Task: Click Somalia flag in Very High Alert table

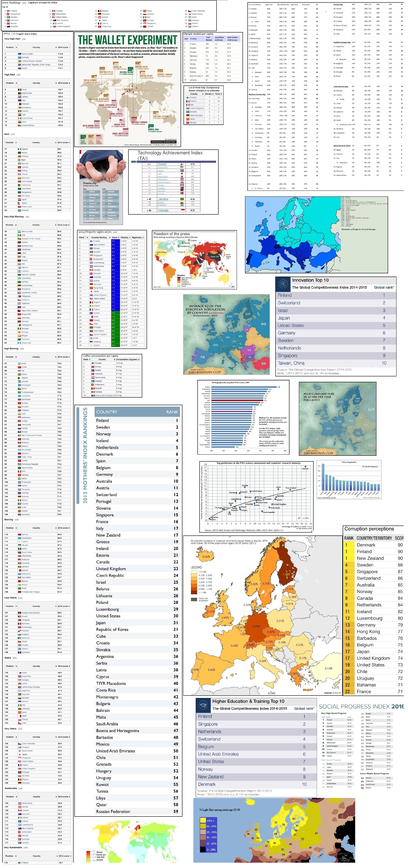Action: 19,58
